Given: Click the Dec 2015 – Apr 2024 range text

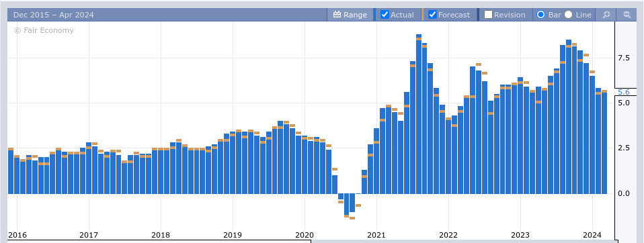Looking at the screenshot, I should click(53, 15).
